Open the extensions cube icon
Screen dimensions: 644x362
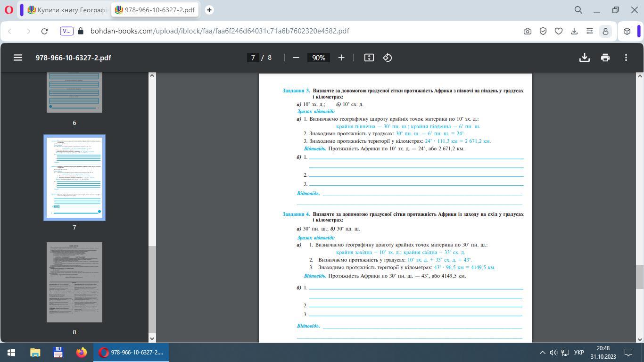click(x=627, y=31)
